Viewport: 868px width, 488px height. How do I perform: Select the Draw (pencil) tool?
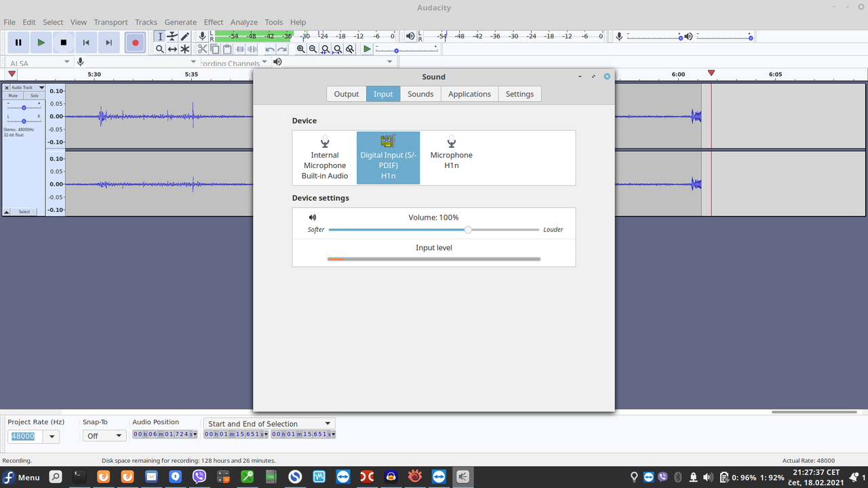tap(184, 37)
